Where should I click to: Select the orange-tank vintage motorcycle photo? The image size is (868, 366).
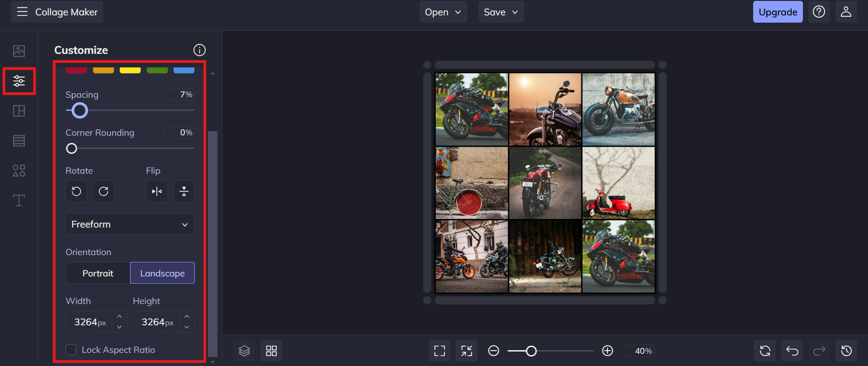click(618, 109)
